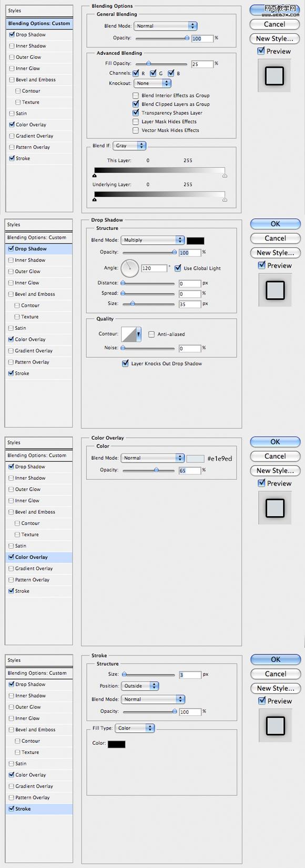The height and width of the screenshot is (868, 305).
Task: Open General Blending Blend Mode Normal dropdown
Action: click(165, 26)
